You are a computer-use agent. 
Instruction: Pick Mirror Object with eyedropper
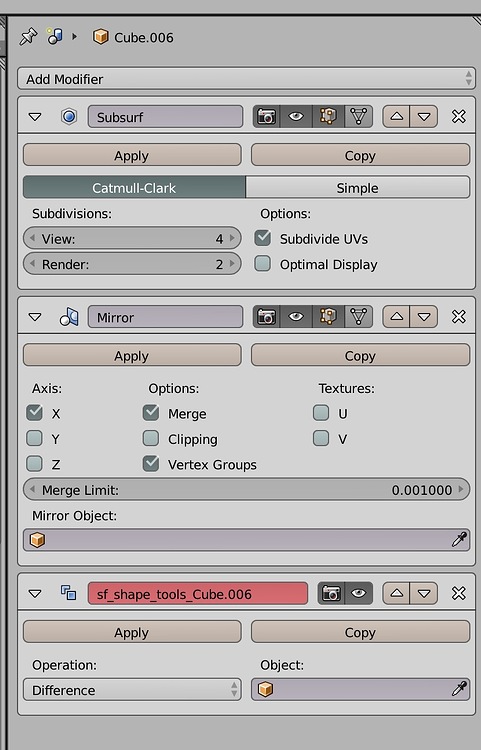pyautogui.click(x=459, y=540)
